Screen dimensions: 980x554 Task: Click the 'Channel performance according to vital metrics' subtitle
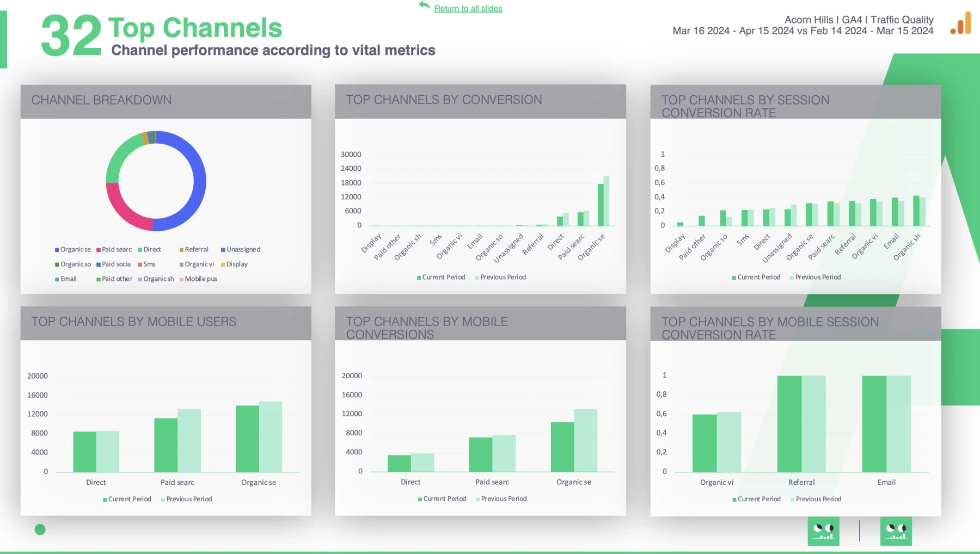pyautogui.click(x=273, y=51)
